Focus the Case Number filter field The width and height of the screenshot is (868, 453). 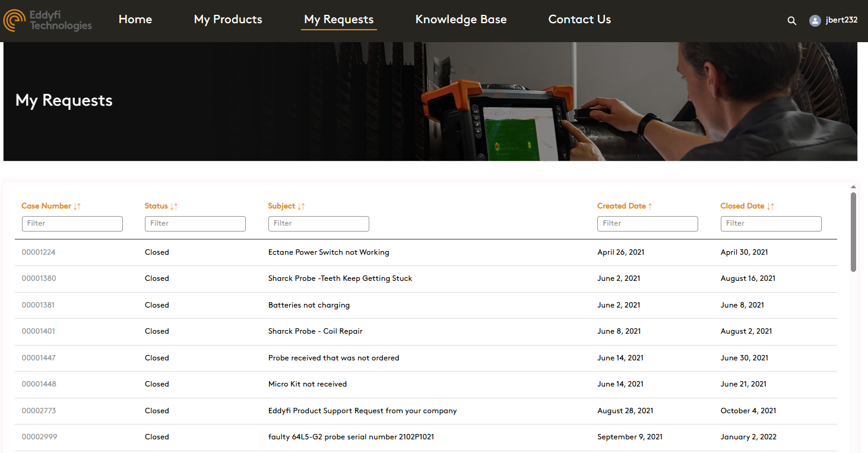point(72,224)
